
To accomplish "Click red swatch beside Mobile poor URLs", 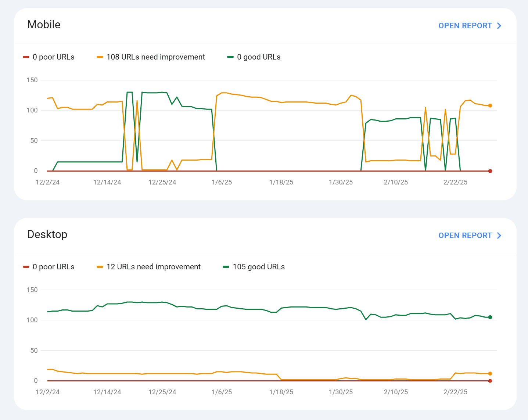I will pyautogui.click(x=26, y=57).
